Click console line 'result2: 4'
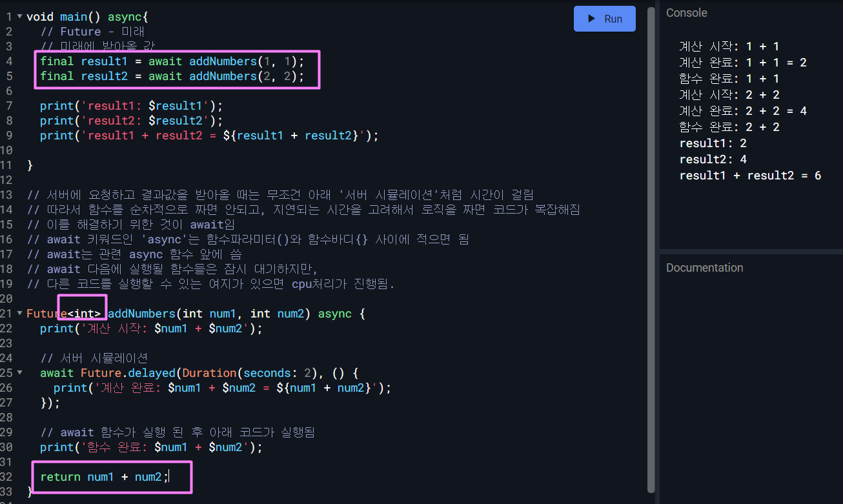Viewport: 843px width, 504px height. point(713,159)
